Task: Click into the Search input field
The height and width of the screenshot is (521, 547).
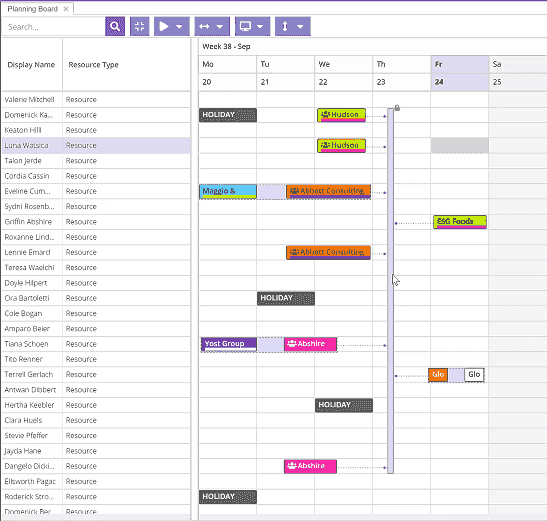Action: tap(53, 27)
